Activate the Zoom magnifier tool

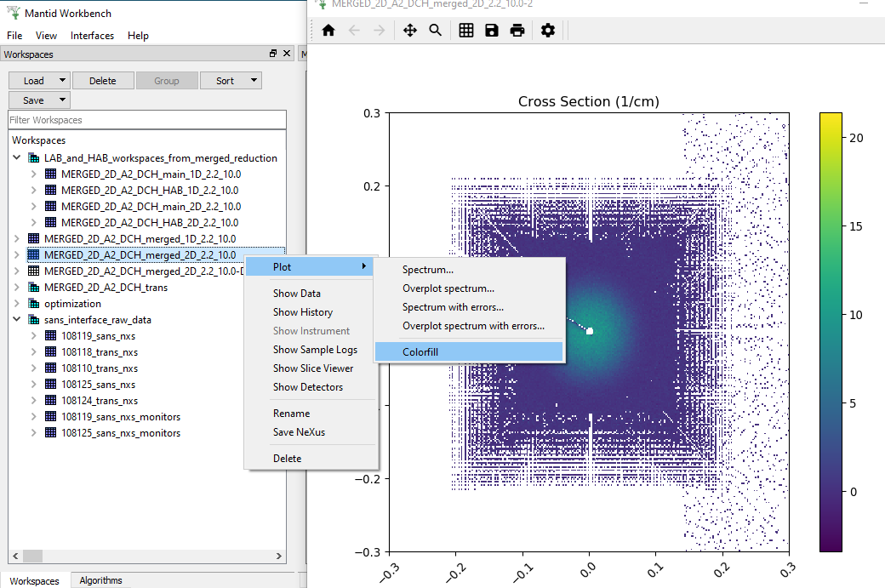coord(436,31)
